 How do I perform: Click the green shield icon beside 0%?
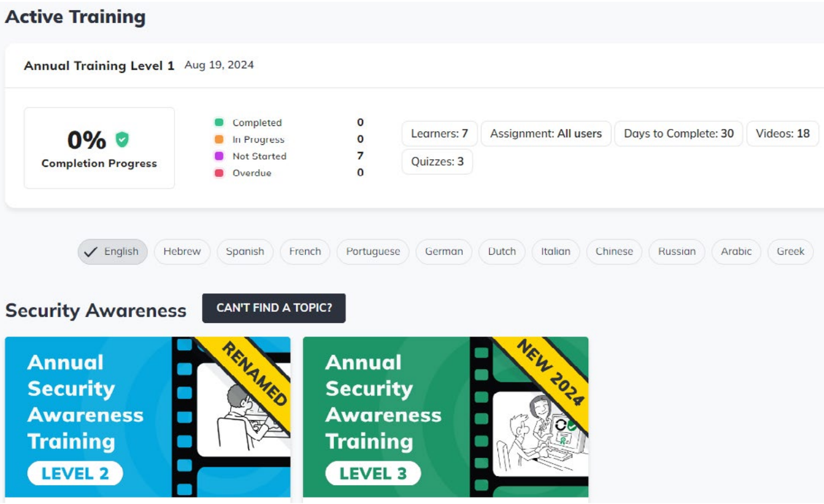tap(122, 140)
